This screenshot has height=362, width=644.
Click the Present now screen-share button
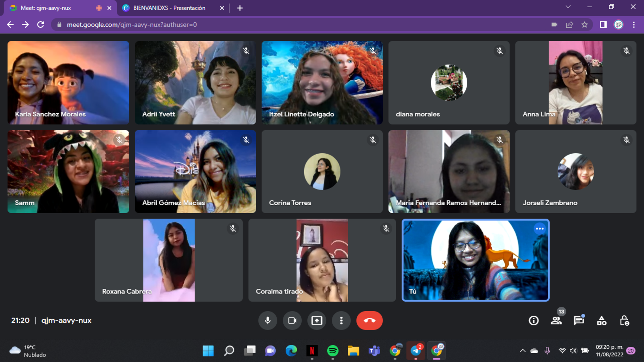click(317, 321)
